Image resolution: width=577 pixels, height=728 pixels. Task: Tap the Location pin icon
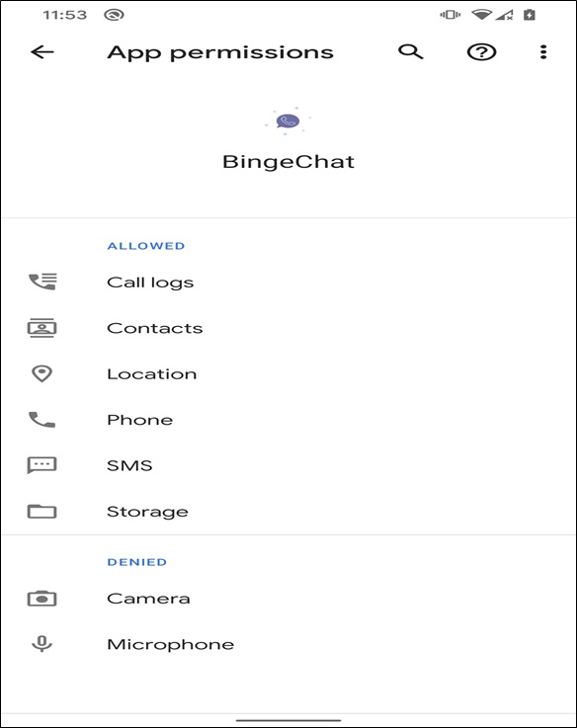pyautogui.click(x=41, y=373)
